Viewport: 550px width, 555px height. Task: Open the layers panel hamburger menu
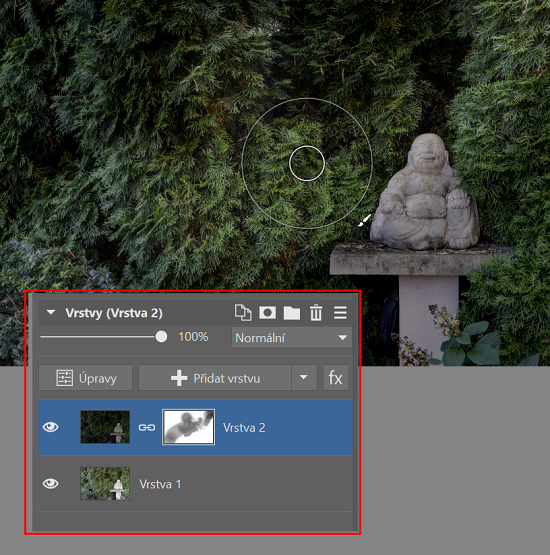(340, 313)
